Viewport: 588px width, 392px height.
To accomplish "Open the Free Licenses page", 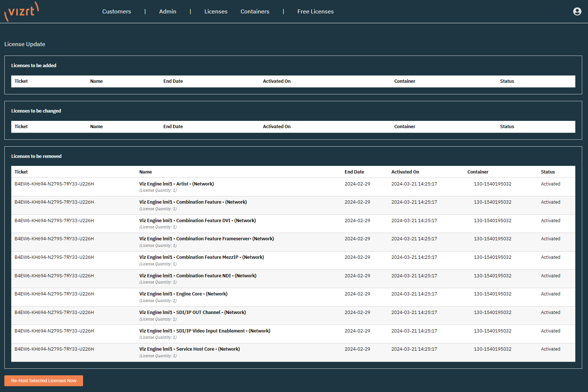I will pos(315,12).
